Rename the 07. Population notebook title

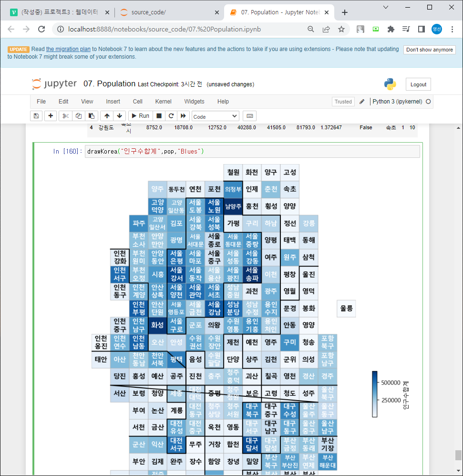click(x=109, y=84)
